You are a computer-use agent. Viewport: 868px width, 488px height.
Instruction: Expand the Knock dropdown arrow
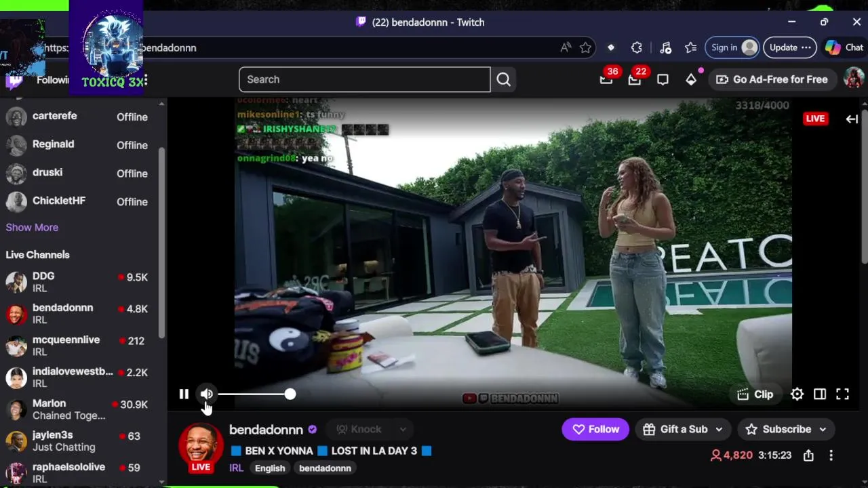tap(403, 429)
